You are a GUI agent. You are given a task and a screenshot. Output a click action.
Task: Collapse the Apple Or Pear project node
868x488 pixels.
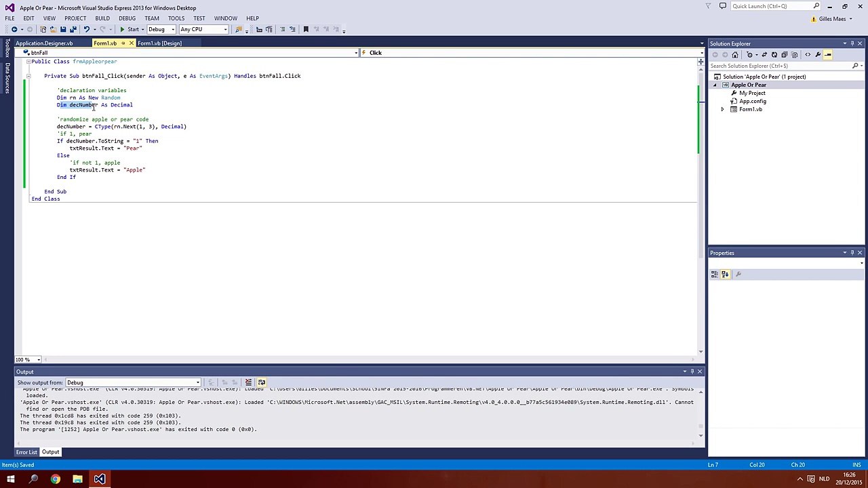[715, 85]
